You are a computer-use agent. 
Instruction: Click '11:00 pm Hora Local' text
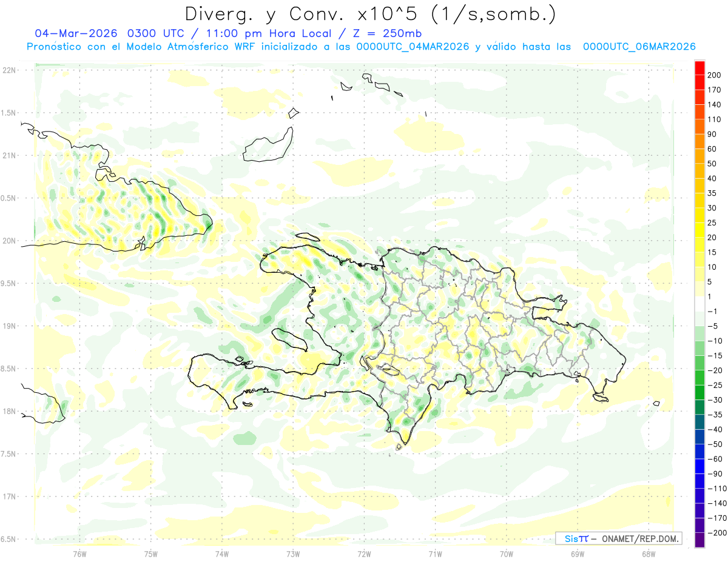(x=267, y=33)
